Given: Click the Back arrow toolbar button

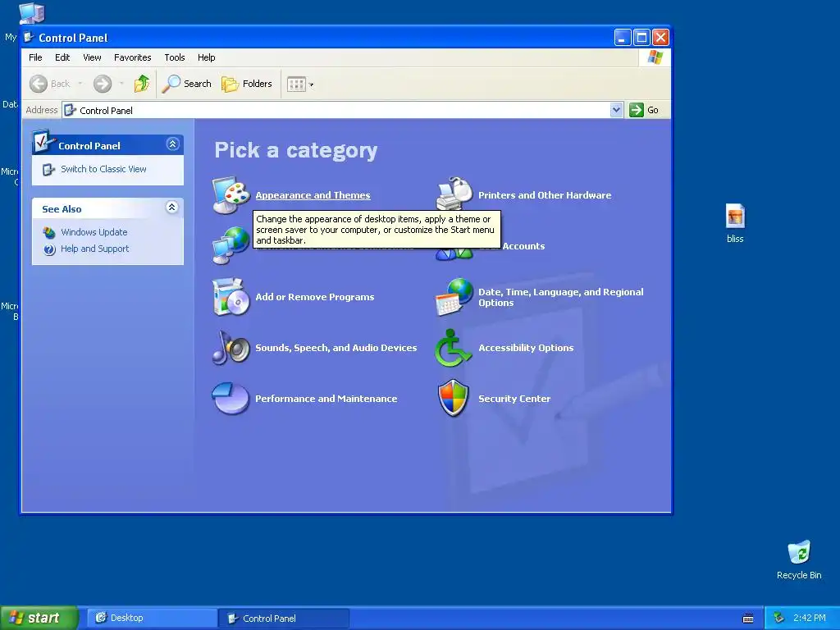Looking at the screenshot, I should tap(50, 84).
